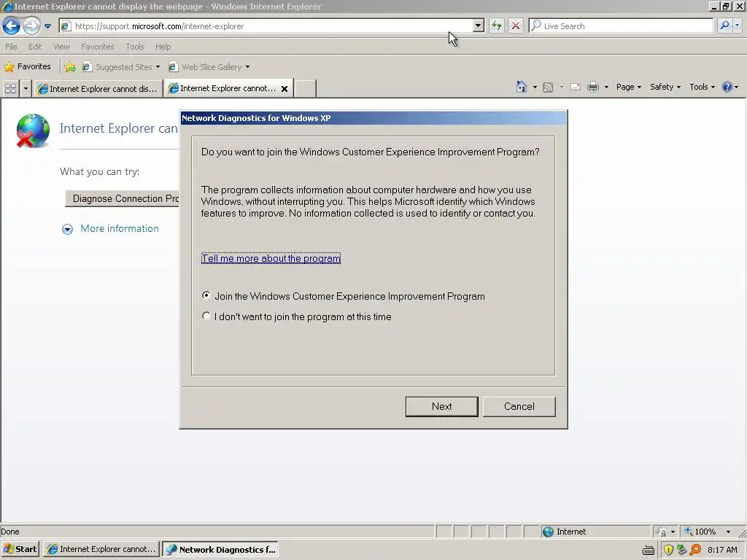
Task: Open the search provider dropdown arrow
Action: click(x=737, y=26)
